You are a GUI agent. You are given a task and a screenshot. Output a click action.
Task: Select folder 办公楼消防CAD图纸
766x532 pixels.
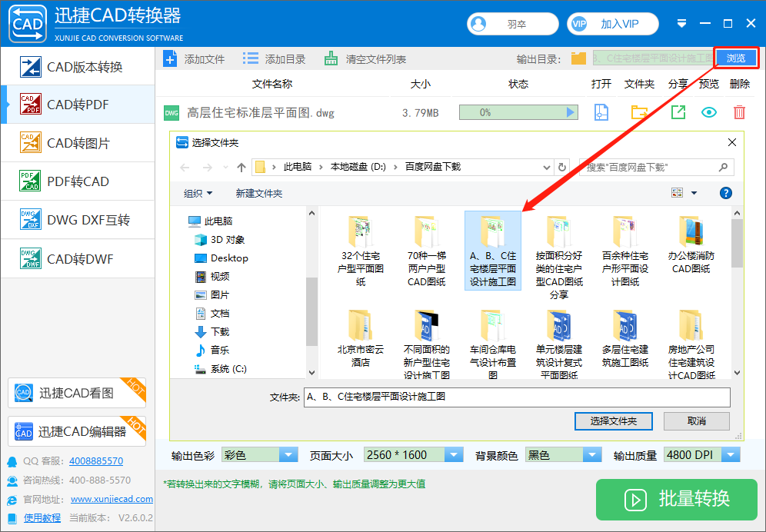pyautogui.click(x=691, y=244)
